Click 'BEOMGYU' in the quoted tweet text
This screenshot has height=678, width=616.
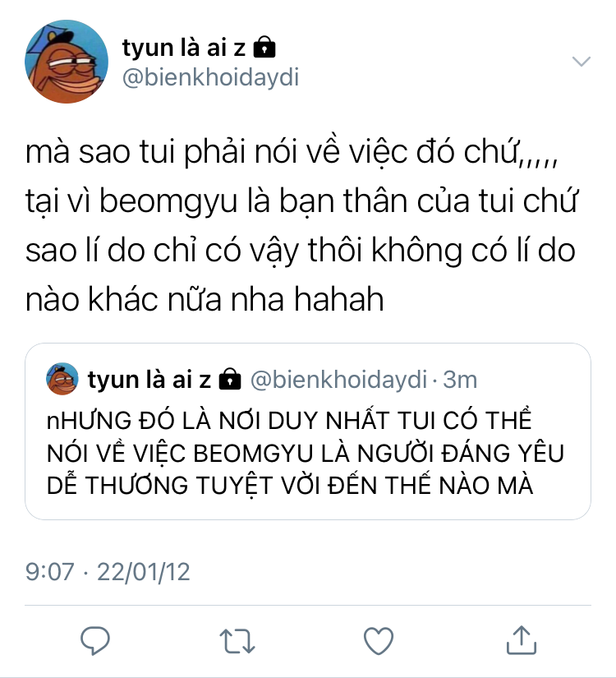pyautogui.click(x=253, y=454)
